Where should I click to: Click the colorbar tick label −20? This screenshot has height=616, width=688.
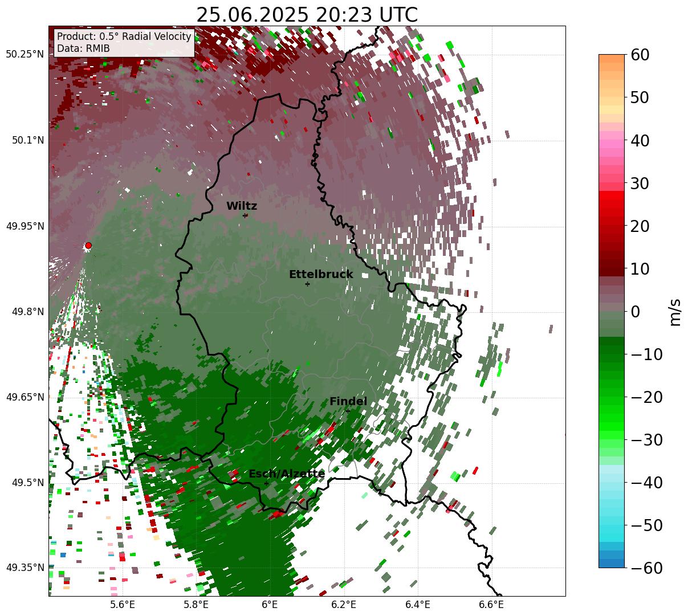click(646, 397)
